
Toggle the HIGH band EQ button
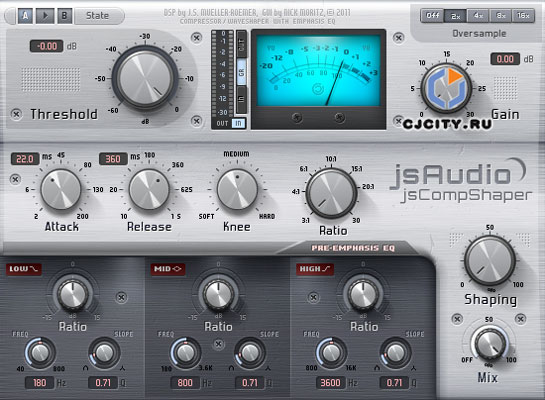pyautogui.click(x=315, y=269)
